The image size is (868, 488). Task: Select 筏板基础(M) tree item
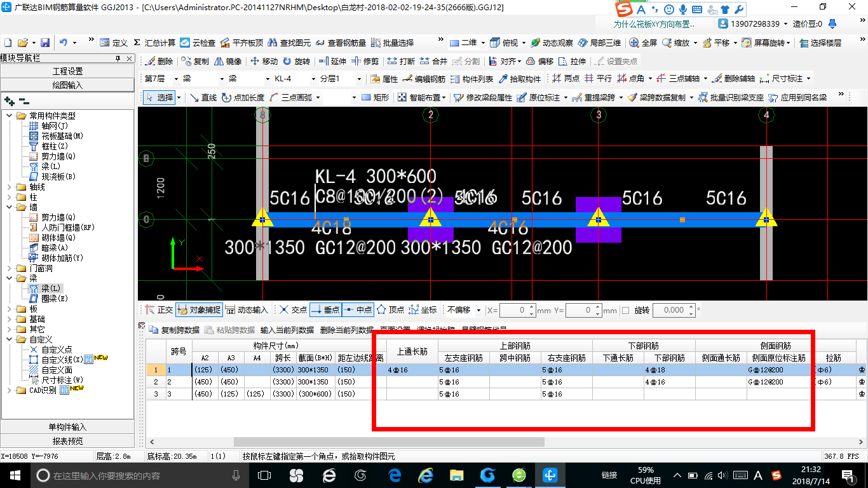56,136
